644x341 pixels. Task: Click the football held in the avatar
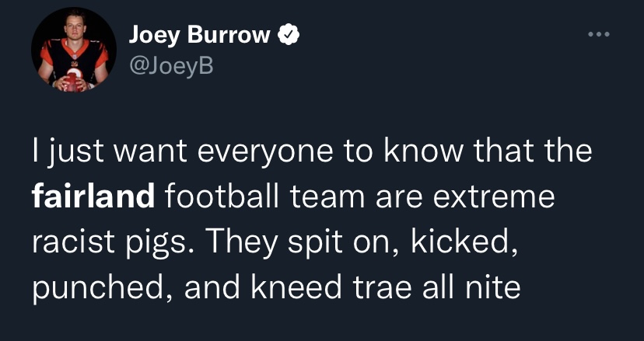click(x=74, y=78)
